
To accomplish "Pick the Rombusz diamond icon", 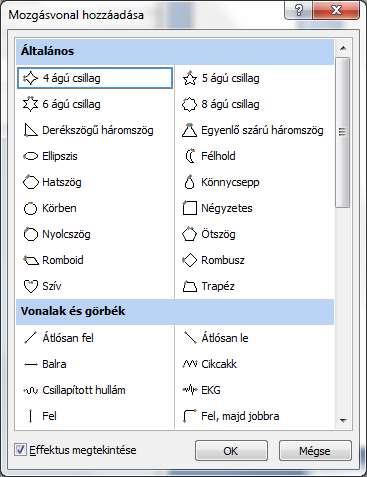I will coord(190,260).
